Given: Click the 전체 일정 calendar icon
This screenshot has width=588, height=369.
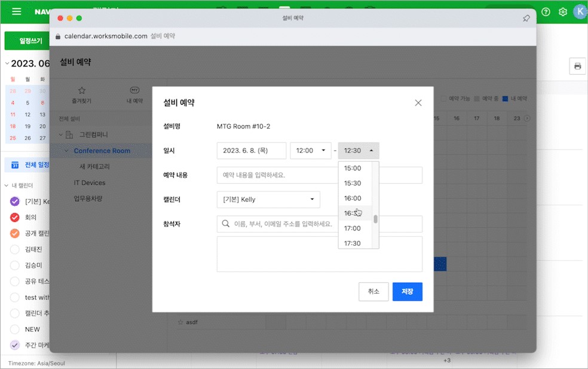Looking at the screenshot, I should click(14, 165).
